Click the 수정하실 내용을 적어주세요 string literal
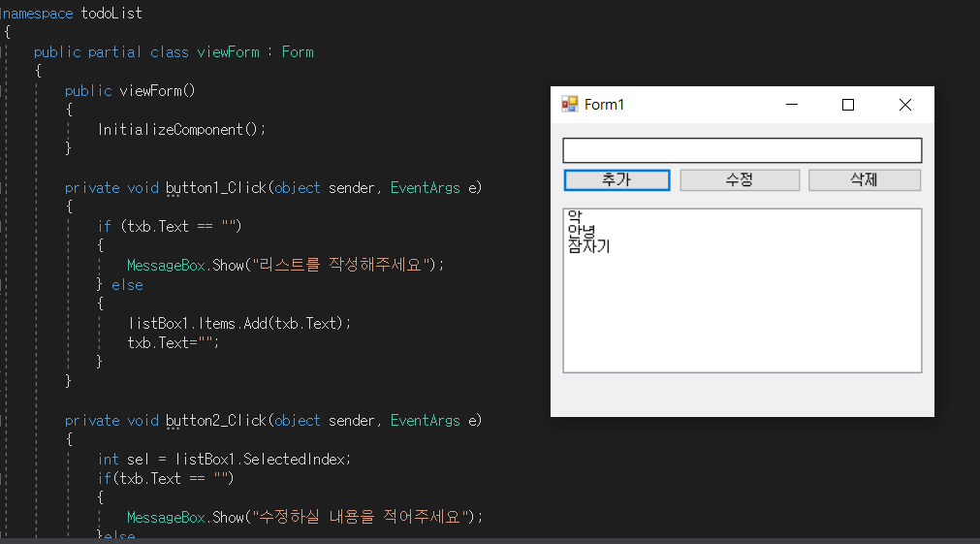980x544 pixels. pos(364,517)
